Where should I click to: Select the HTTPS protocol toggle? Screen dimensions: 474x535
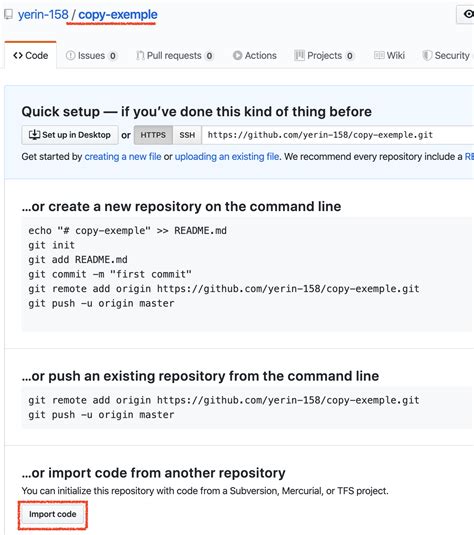[x=153, y=135]
